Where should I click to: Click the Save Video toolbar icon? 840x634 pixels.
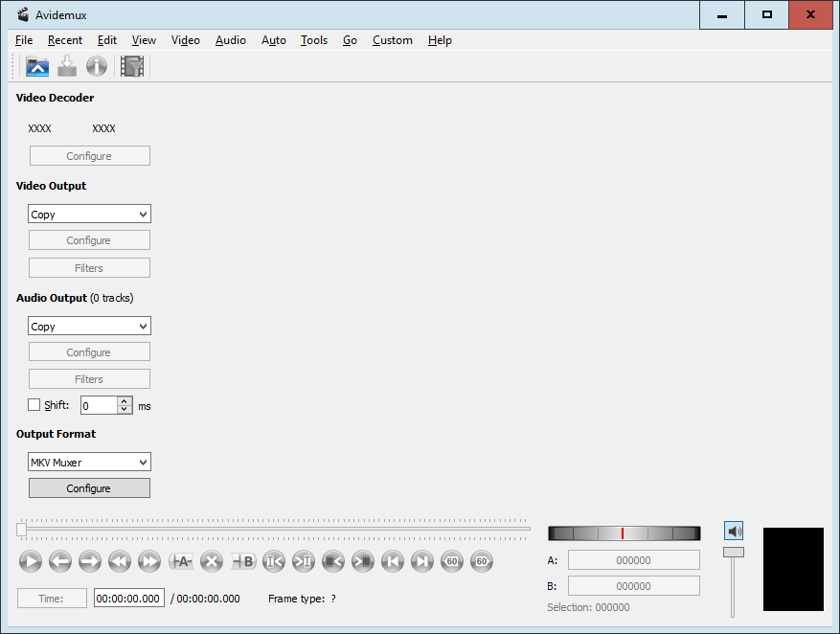click(67, 66)
